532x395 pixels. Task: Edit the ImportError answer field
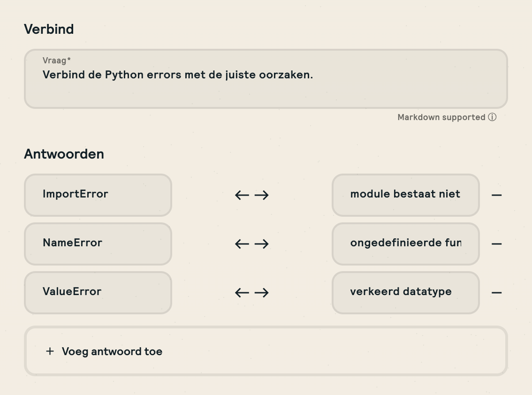point(98,195)
